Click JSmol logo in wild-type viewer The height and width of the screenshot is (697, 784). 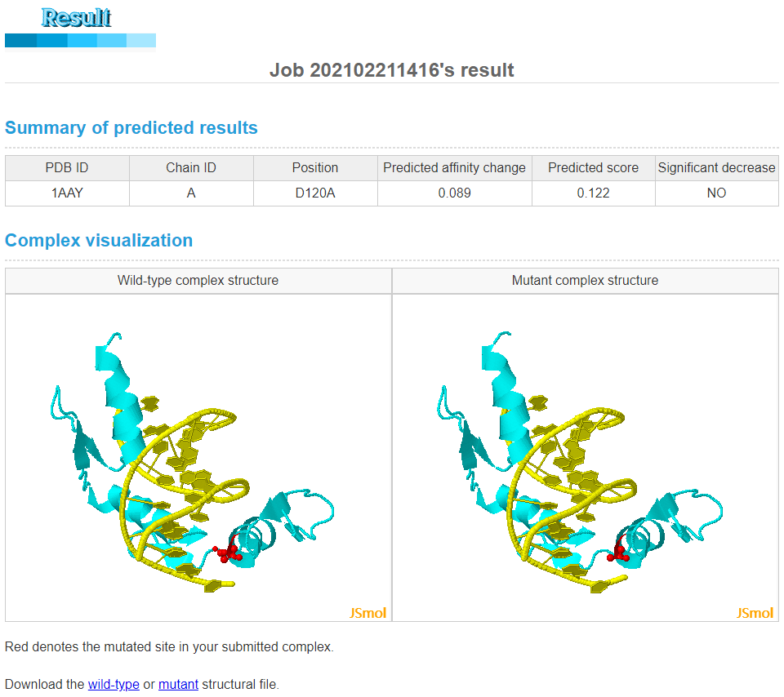coord(367,613)
